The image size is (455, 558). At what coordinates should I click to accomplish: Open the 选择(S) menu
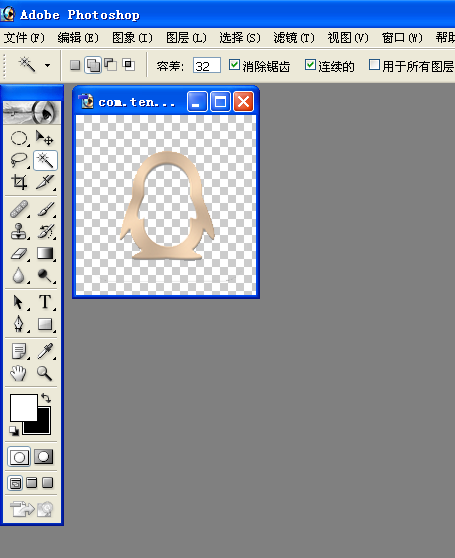[240, 38]
